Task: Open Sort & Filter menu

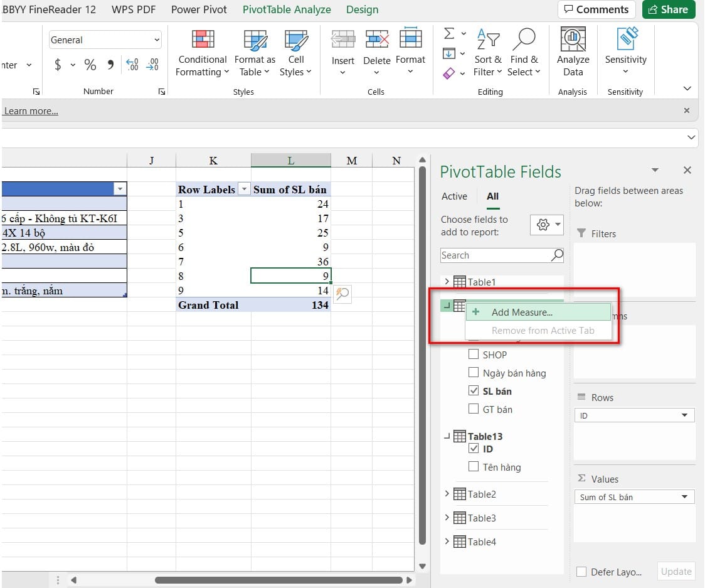Action: [x=488, y=53]
